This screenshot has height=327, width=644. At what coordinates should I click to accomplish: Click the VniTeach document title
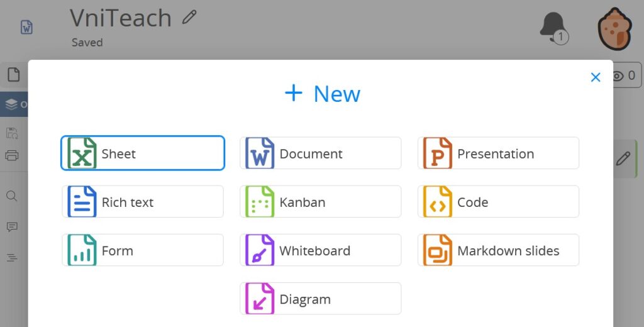[x=121, y=18]
